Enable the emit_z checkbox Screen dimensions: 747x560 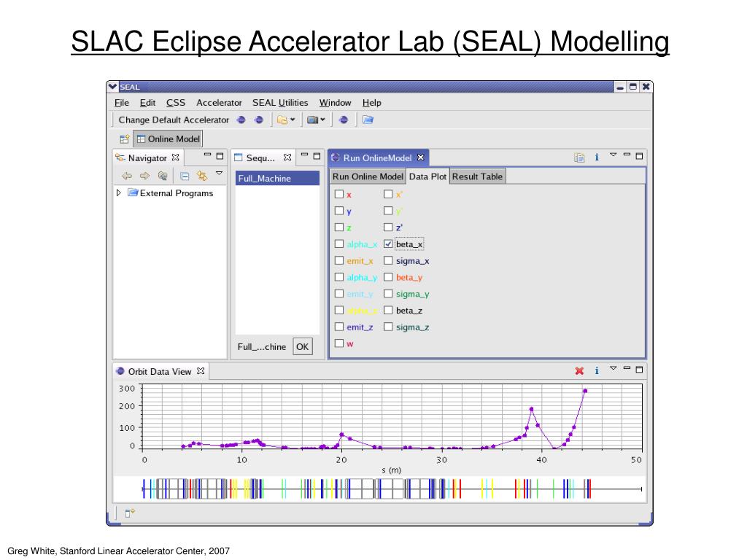tap(339, 327)
